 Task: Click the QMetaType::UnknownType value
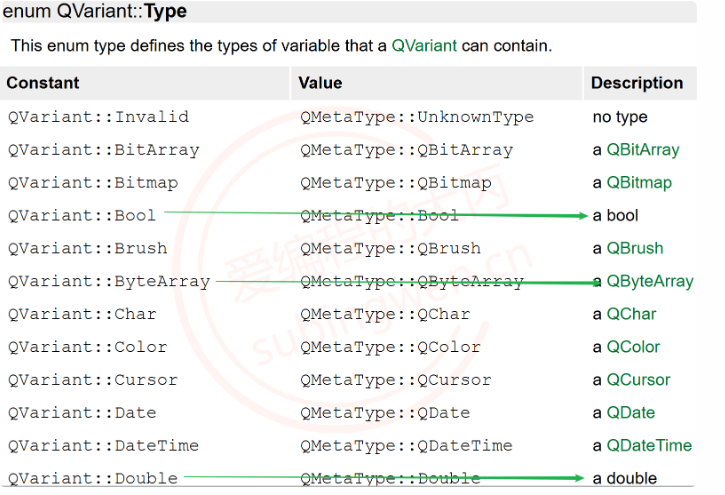pos(417,117)
